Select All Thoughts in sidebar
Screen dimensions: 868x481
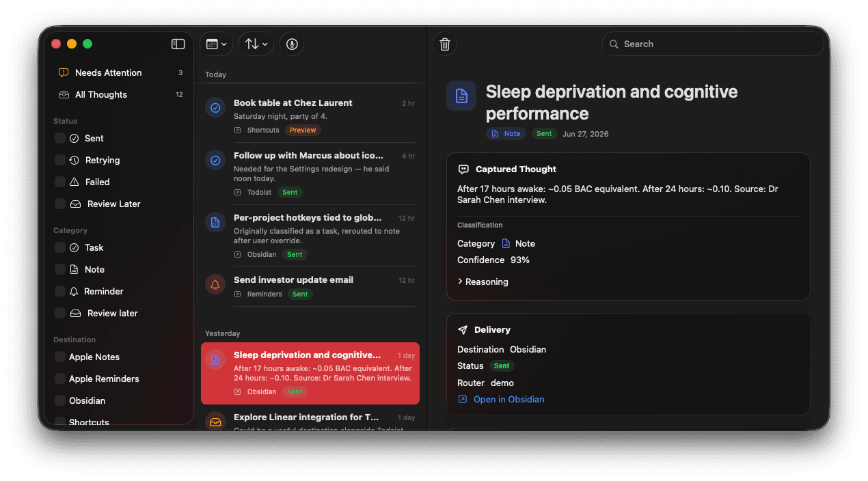tap(120, 94)
